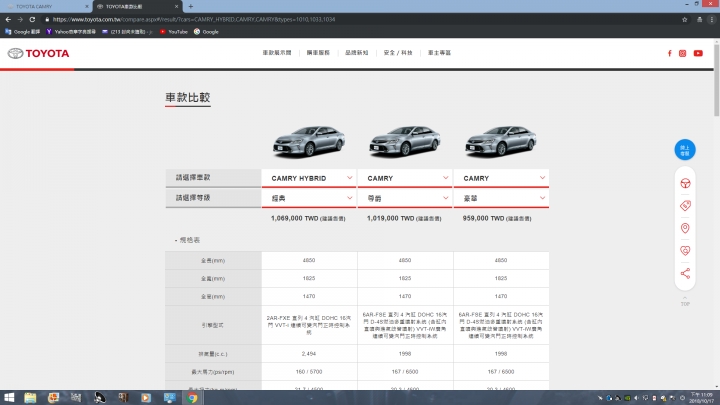Click Google bookmark in bookmarks bar

[206, 32]
